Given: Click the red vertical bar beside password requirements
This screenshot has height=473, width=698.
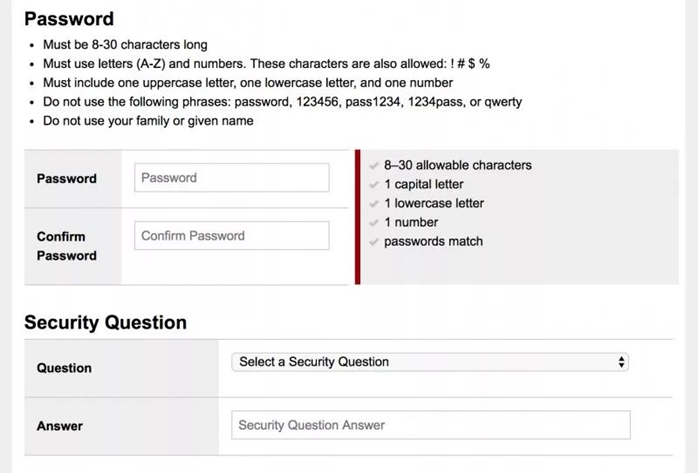Looking at the screenshot, I should pyautogui.click(x=356, y=217).
